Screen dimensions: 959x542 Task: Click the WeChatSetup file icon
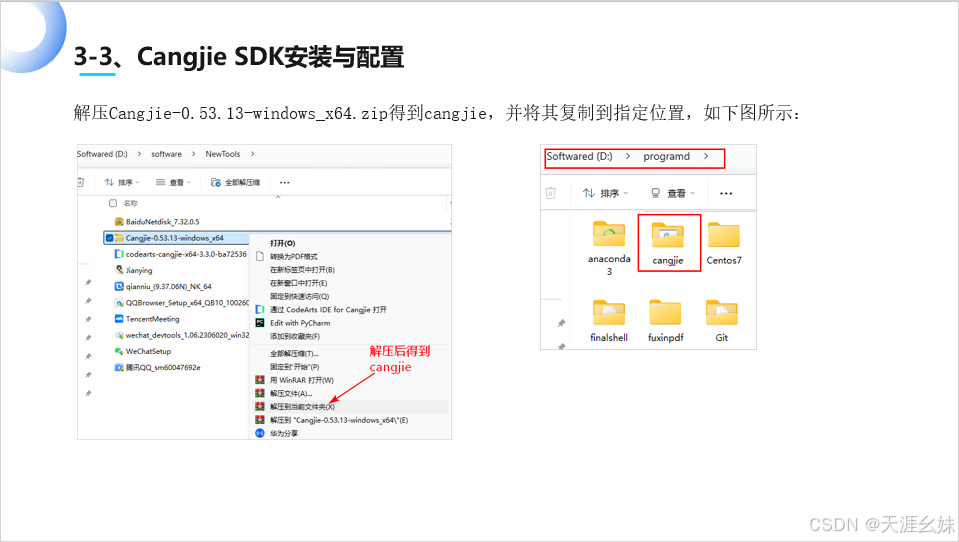point(119,351)
